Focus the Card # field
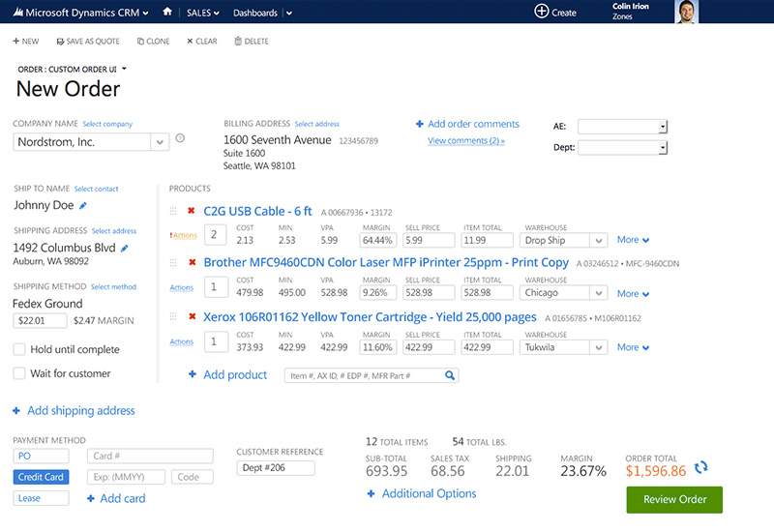Image resolution: width=774 pixels, height=532 pixels. point(150,456)
